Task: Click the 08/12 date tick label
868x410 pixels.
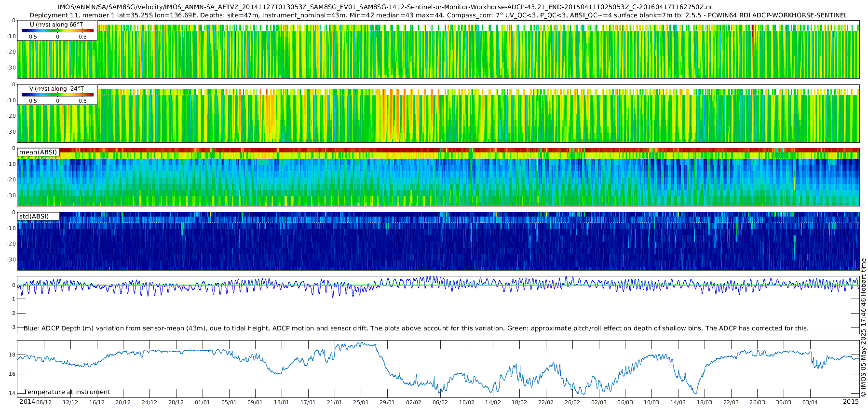Action: coord(44,402)
